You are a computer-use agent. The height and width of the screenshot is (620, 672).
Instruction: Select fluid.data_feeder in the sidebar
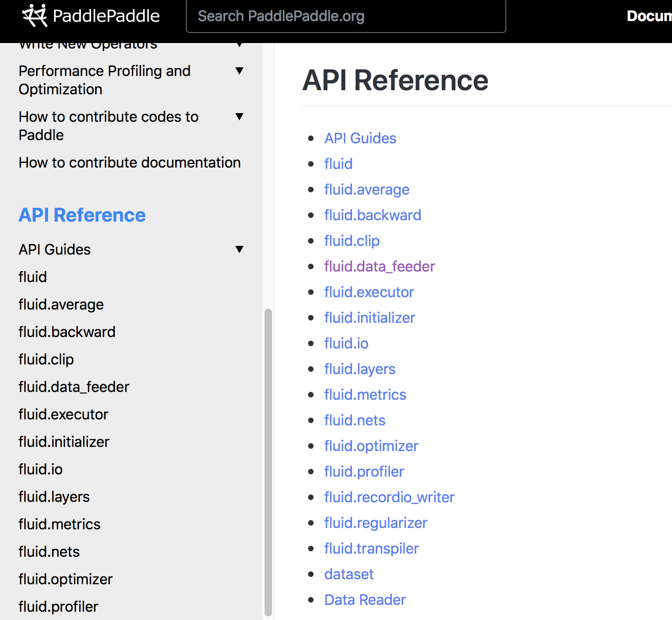pos(74,387)
